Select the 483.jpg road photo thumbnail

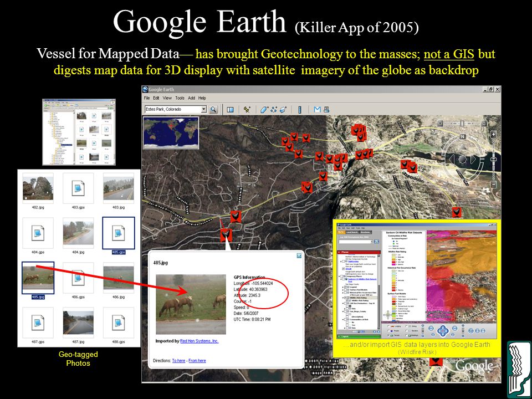tap(119, 188)
